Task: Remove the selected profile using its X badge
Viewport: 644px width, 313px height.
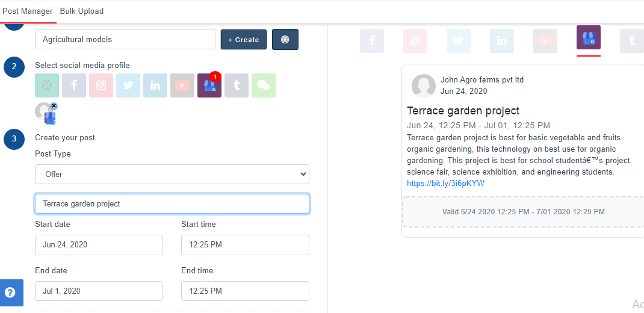Action: (54, 106)
